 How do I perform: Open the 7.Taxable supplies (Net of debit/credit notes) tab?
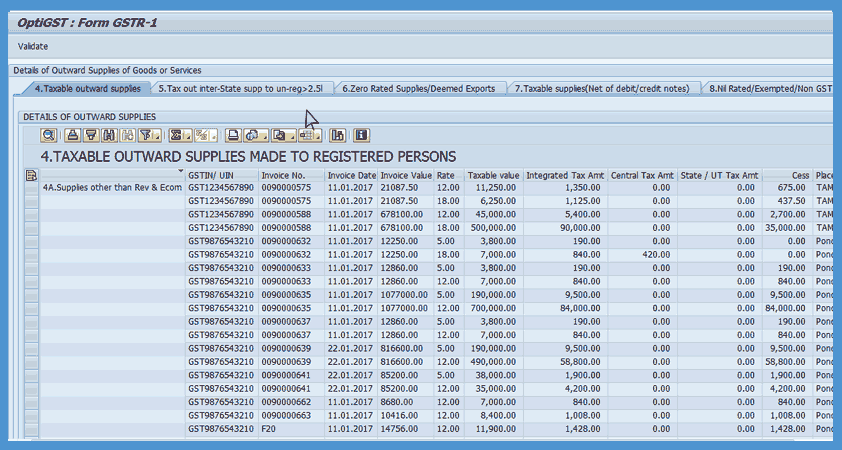coord(601,88)
